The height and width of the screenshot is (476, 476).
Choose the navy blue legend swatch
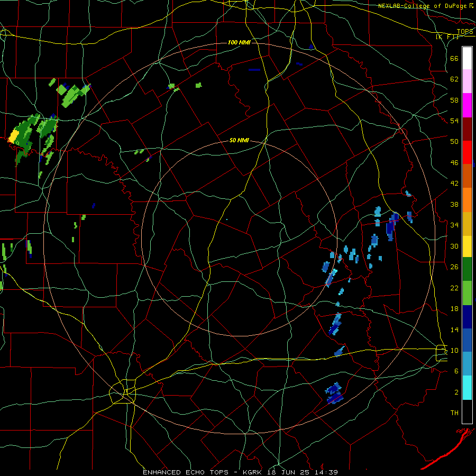tap(467, 317)
